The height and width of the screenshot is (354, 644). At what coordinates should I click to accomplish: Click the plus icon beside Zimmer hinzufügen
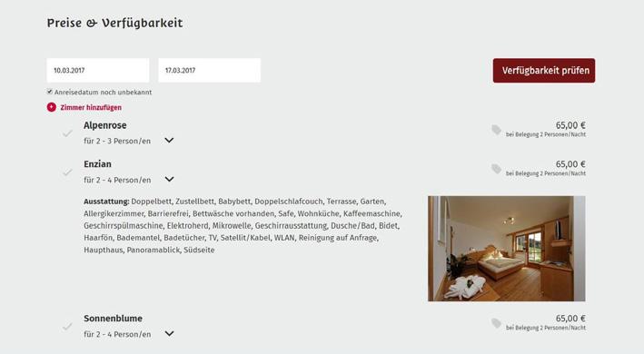(x=52, y=107)
